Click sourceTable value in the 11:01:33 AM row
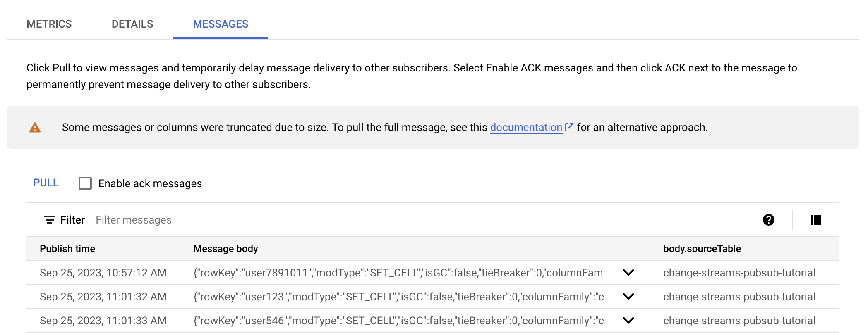Image resolution: width=868 pixels, height=333 pixels. tap(739, 321)
